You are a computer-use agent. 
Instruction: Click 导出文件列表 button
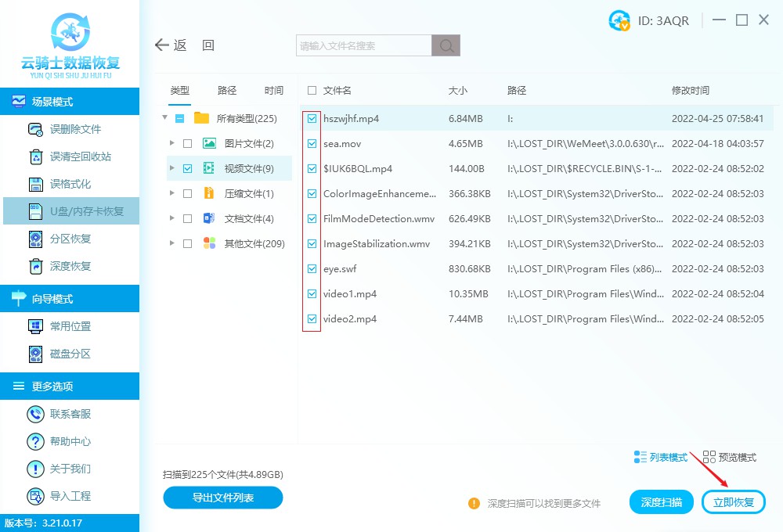223,498
